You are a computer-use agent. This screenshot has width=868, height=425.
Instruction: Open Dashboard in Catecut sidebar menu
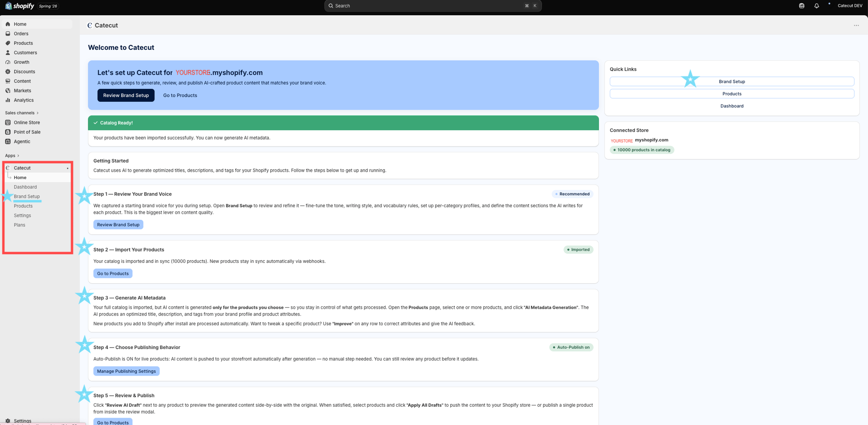pos(25,187)
